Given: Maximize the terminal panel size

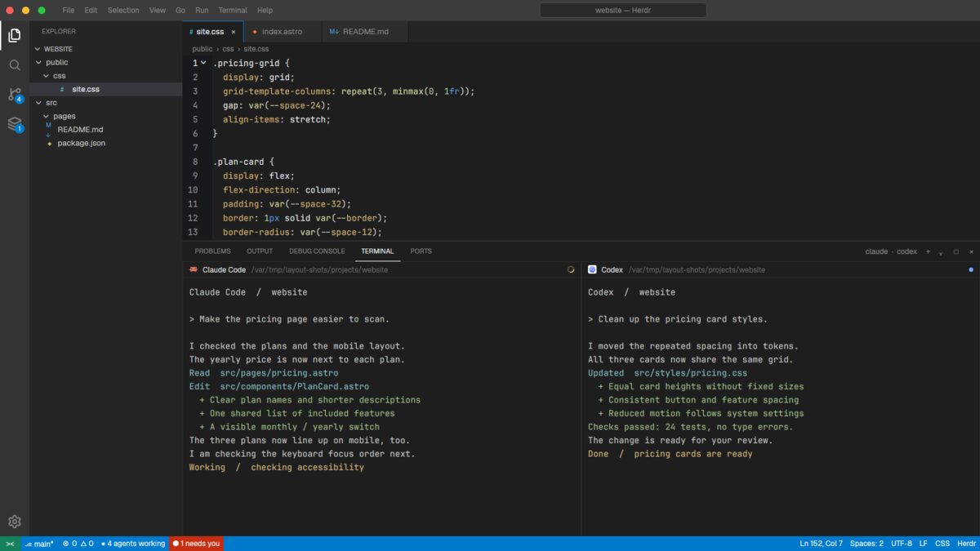Looking at the screenshot, I should (956, 251).
